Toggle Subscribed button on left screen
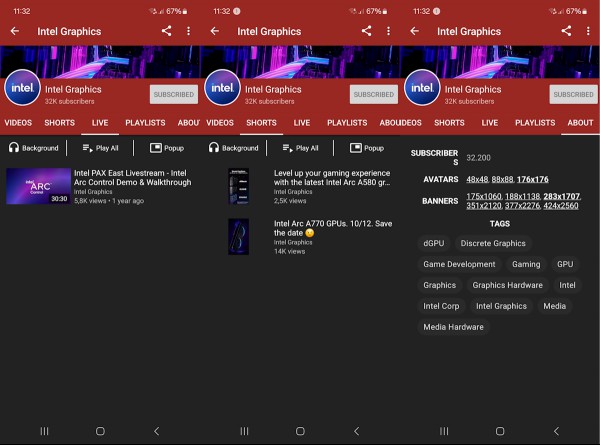 (x=174, y=94)
